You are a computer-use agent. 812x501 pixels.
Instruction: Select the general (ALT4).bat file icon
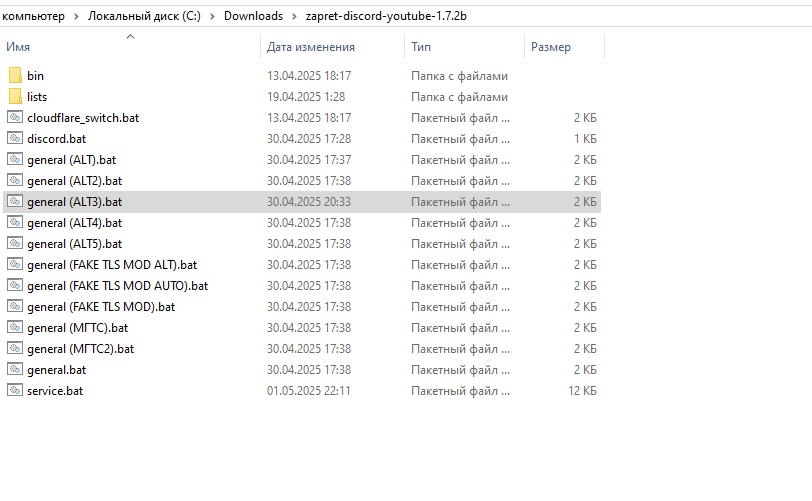click(x=14, y=222)
